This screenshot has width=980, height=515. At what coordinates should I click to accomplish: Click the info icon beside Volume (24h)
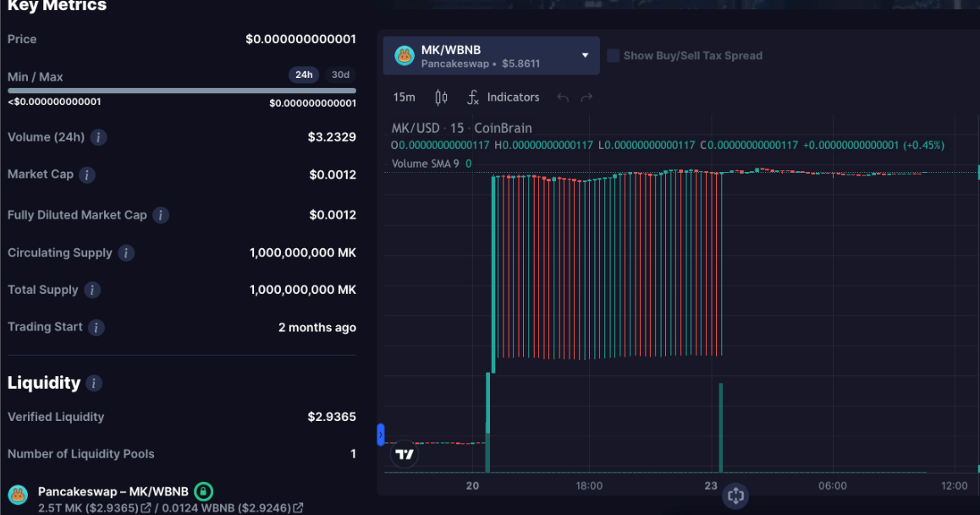99,137
